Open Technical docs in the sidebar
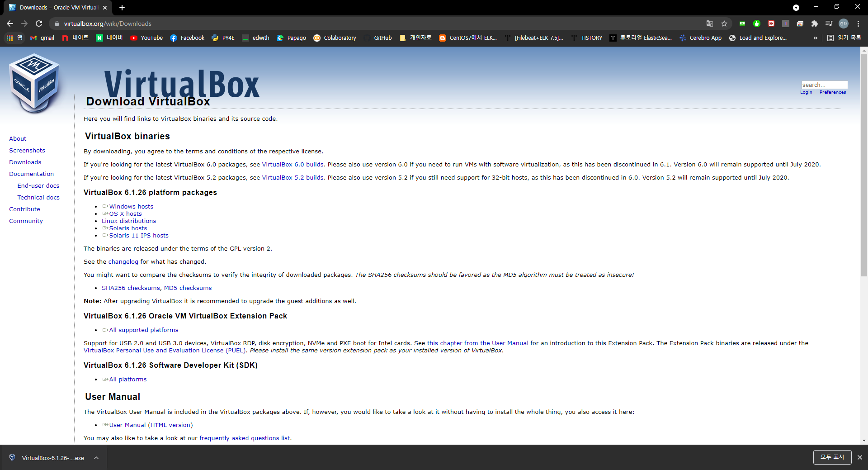The image size is (868, 470). coord(38,198)
